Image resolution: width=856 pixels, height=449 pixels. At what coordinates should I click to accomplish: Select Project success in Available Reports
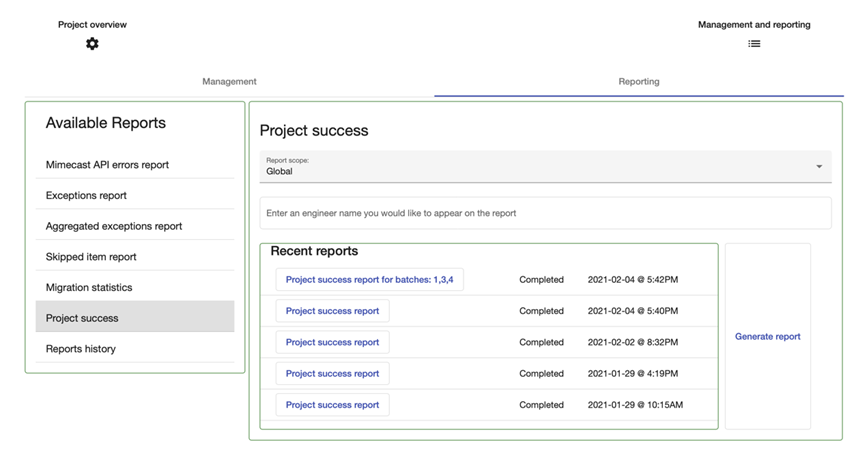click(82, 318)
